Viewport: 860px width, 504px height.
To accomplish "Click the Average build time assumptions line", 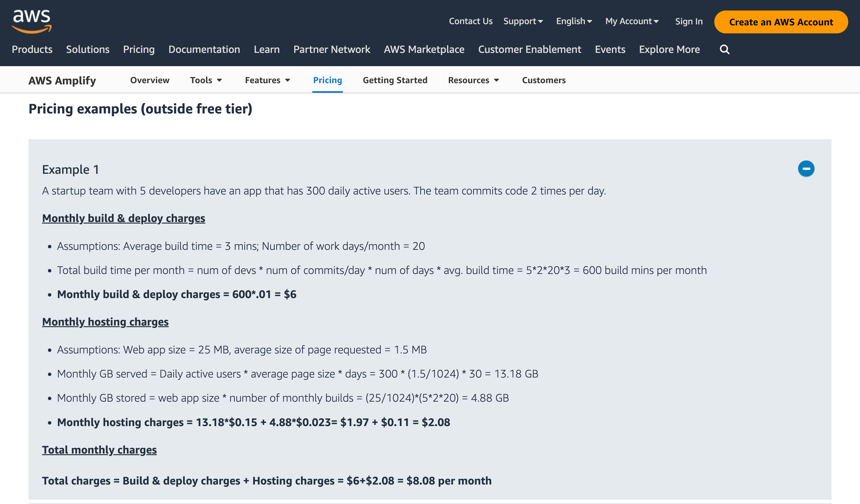I will coord(241,246).
